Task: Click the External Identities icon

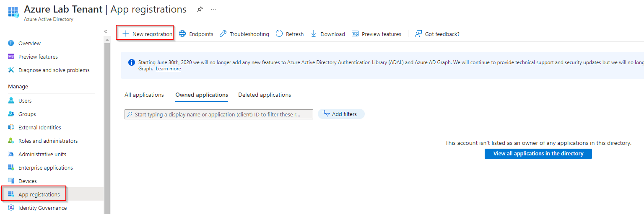Action: pos(11,127)
